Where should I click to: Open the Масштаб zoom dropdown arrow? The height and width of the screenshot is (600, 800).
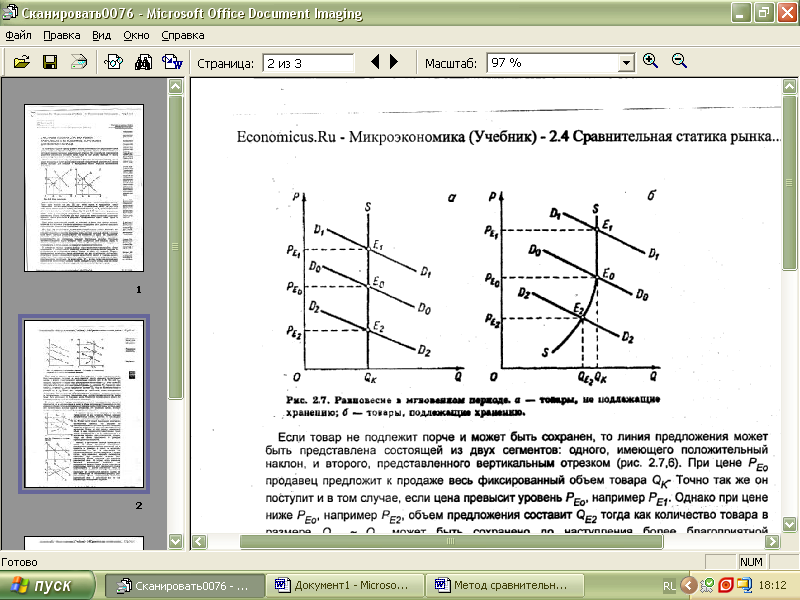[626, 63]
